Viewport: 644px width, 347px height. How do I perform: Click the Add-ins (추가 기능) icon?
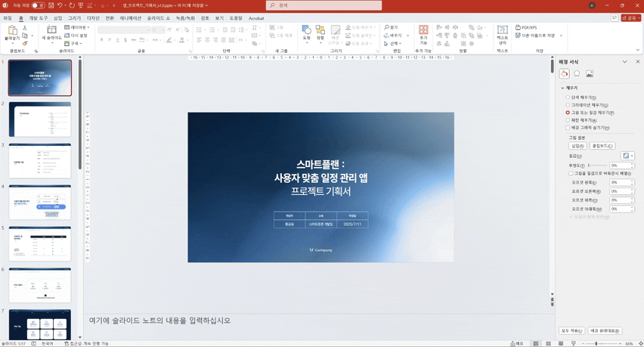[x=423, y=29]
